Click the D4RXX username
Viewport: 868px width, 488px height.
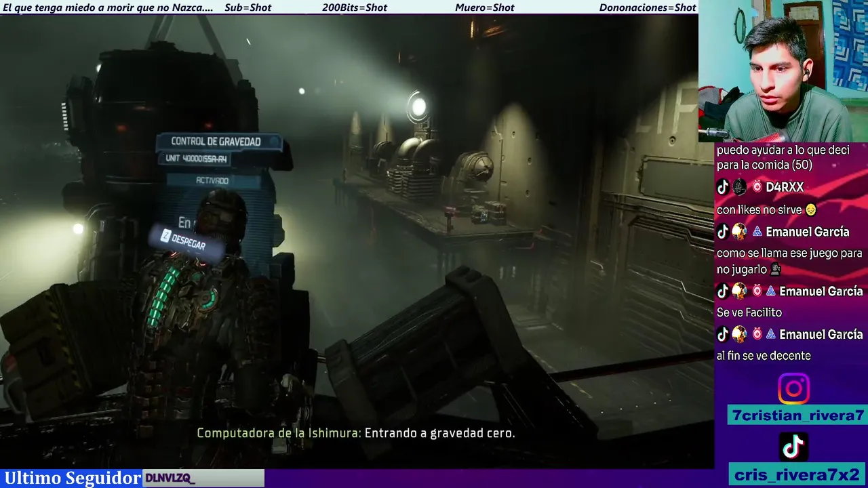click(785, 188)
